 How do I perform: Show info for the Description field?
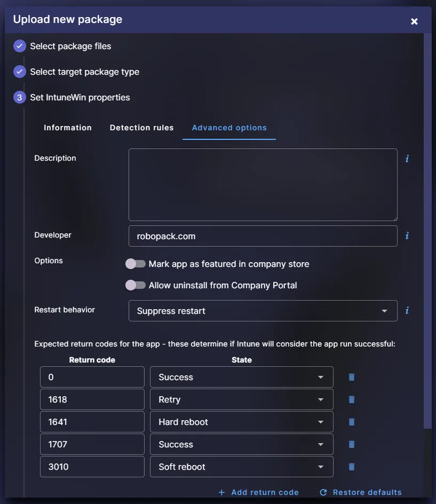click(407, 159)
